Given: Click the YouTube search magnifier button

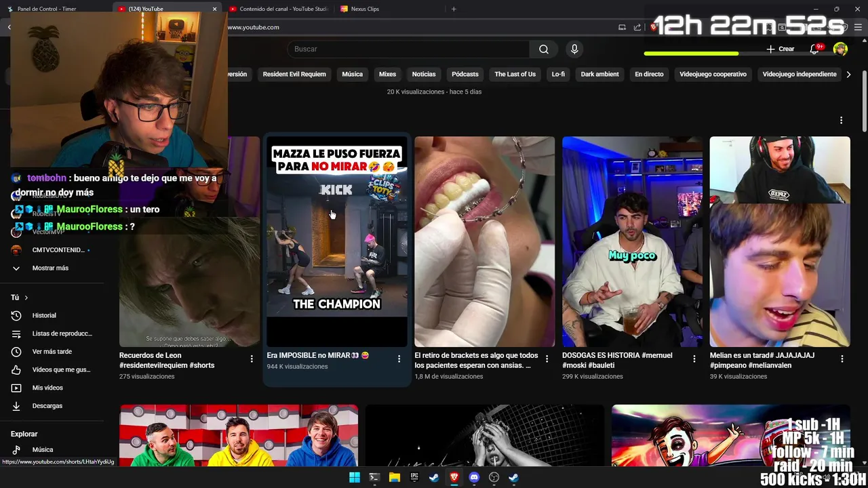Looking at the screenshot, I should (544, 49).
